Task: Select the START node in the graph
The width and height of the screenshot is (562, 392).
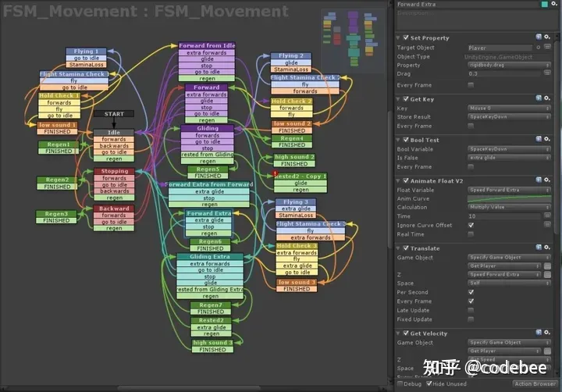Action: (113, 114)
